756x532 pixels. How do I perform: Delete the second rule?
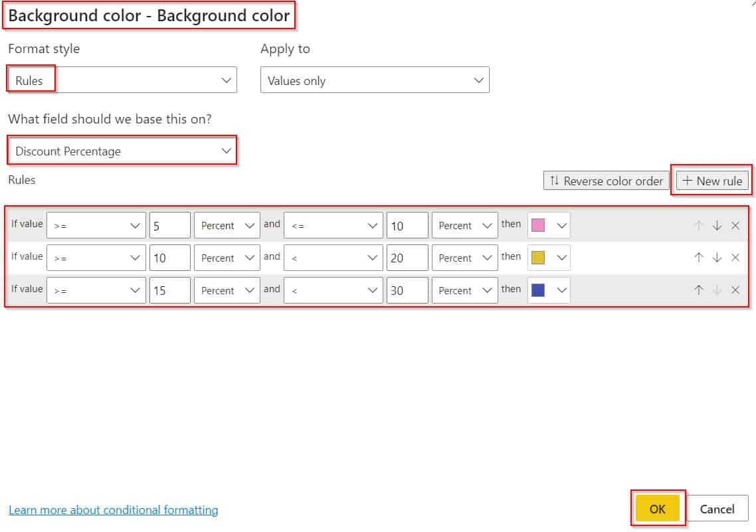point(735,257)
